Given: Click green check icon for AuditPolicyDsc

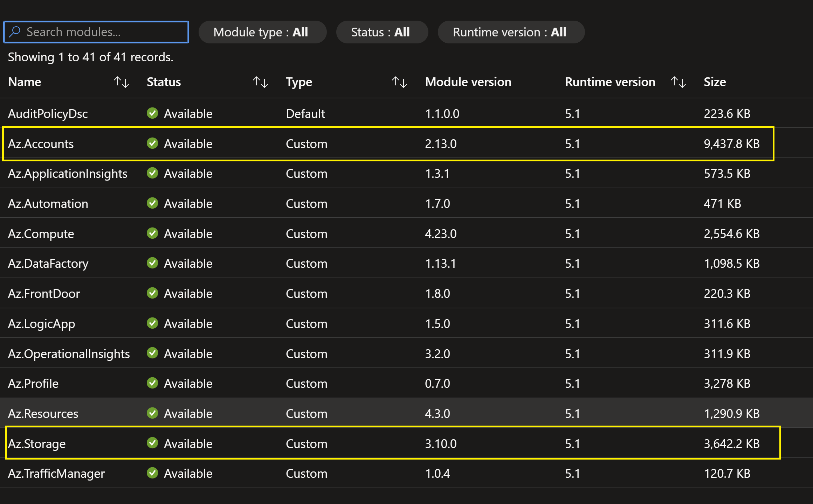Looking at the screenshot, I should click(152, 113).
